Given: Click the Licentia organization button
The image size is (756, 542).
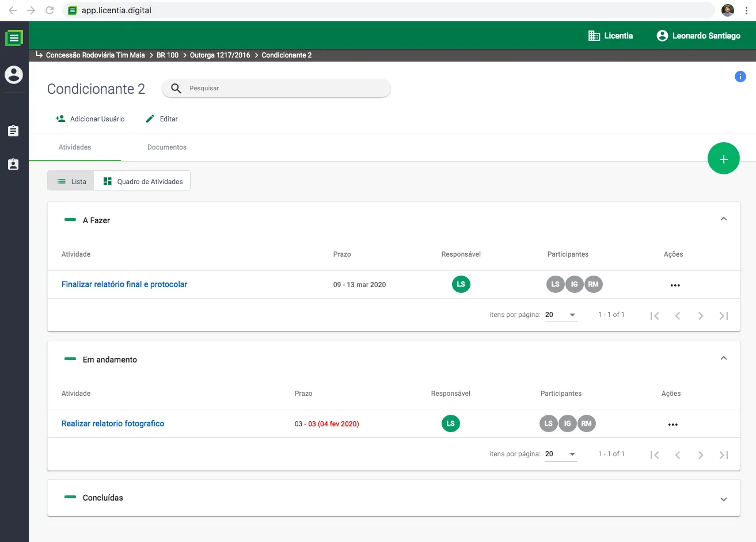Looking at the screenshot, I should coord(610,36).
